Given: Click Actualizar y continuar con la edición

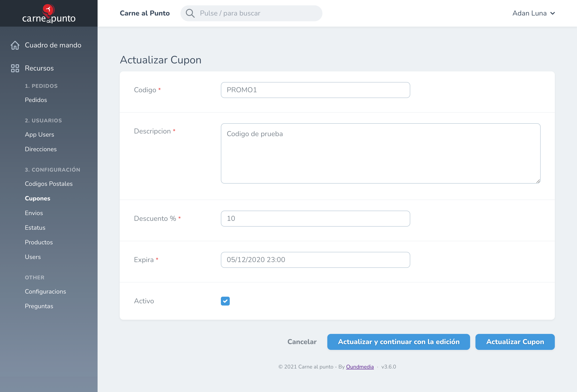Looking at the screenshot, I should 398,342.
